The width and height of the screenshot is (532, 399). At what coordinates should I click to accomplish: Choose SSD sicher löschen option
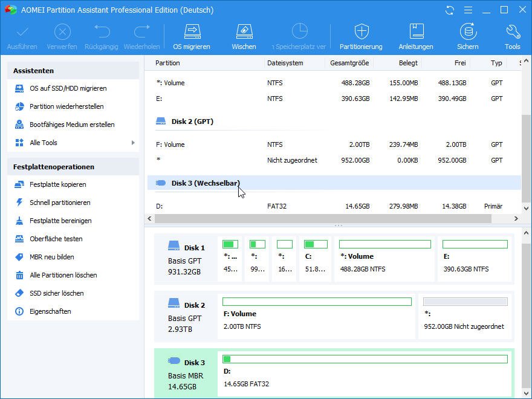[x=57, y=293]
